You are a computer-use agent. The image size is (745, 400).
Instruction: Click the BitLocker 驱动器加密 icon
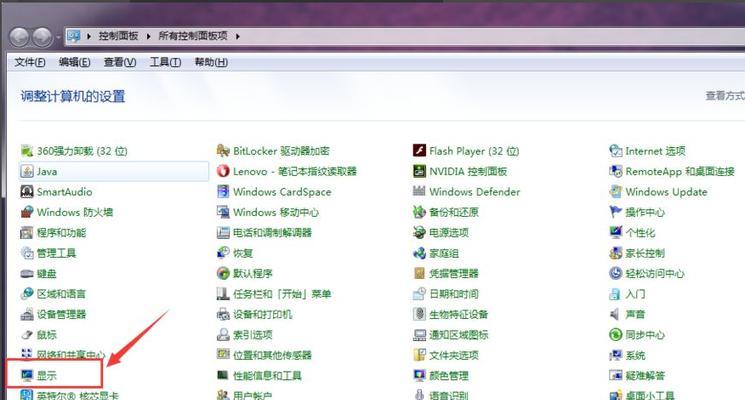click(223, 151)
